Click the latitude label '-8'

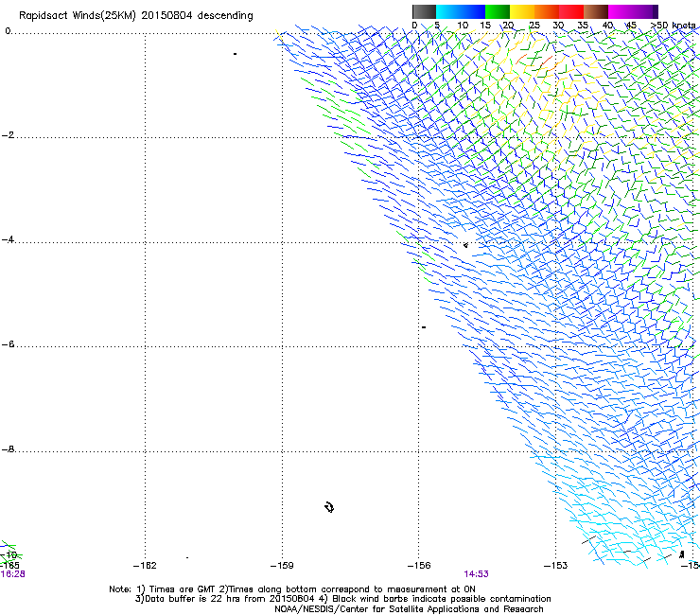[x=8, y=449]
